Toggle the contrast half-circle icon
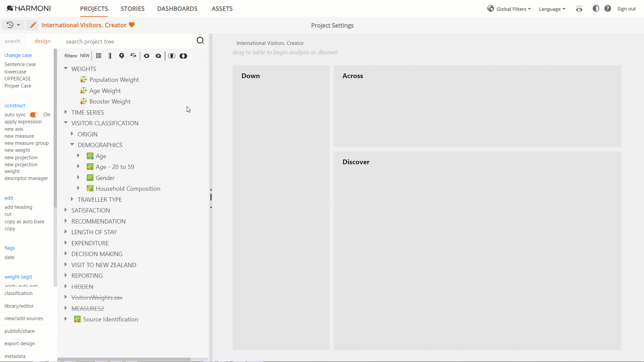The image size is (644, 362). 596,9
